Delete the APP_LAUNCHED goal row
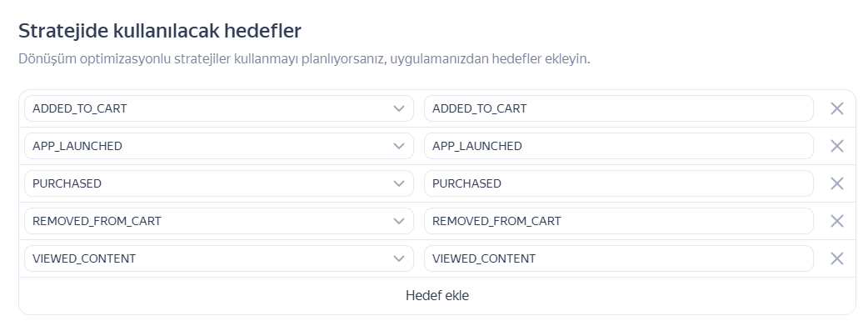Viewport: 868px width, 336px height. point(837,146)
